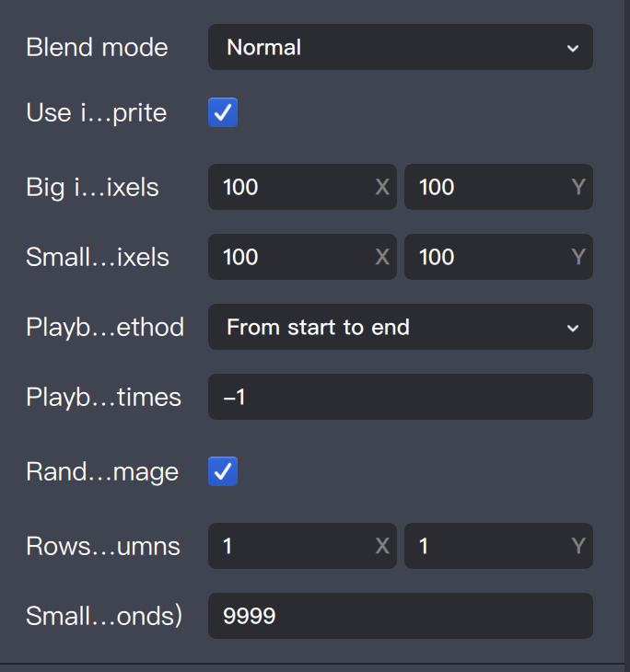Disable the 'Rand…mage' checkbox
This screenshot has height=672, width=630.
coord(223,472)
